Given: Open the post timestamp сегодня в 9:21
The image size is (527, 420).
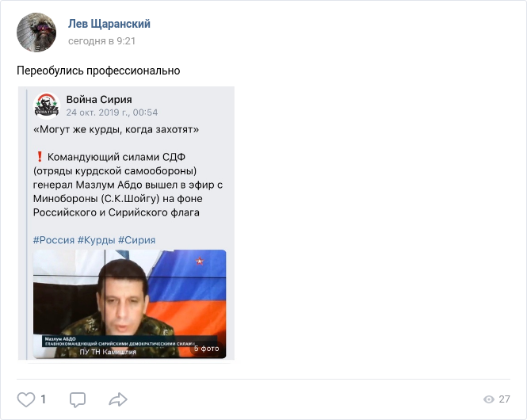Looking at the screenshot, I should tap(102, 41).
